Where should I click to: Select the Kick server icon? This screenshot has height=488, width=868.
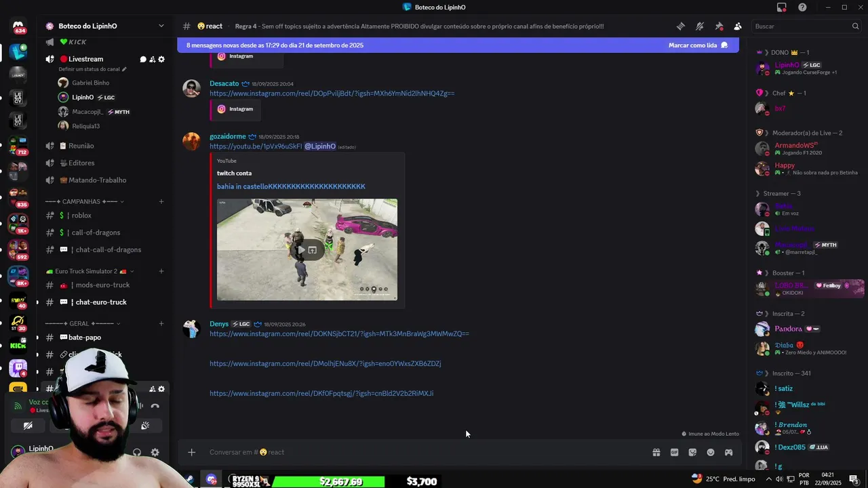coord(18,345)
